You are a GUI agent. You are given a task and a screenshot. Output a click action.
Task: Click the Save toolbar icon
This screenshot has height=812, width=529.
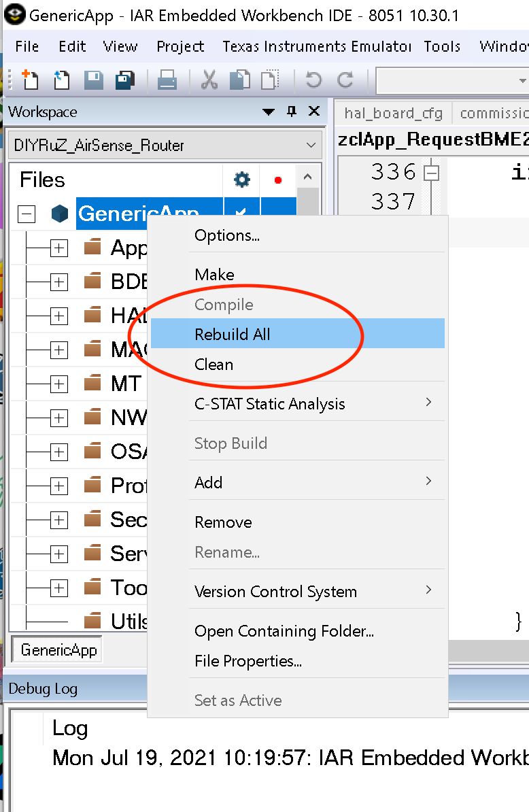[94, 80]
